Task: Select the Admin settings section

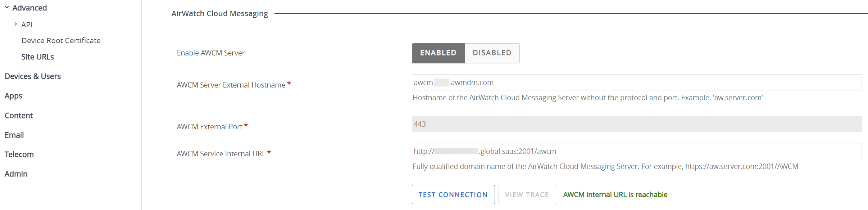Action: click(16, 174)
